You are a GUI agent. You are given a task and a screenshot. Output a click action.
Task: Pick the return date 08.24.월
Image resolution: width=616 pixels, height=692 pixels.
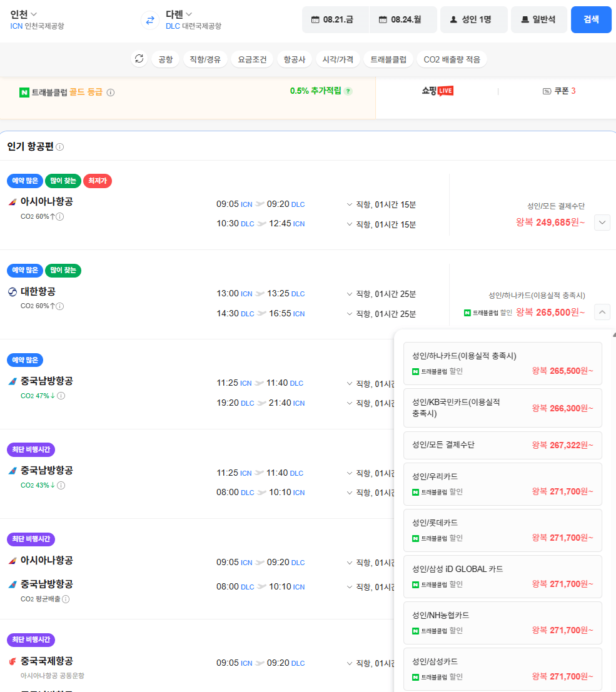[x=403, y=19]
